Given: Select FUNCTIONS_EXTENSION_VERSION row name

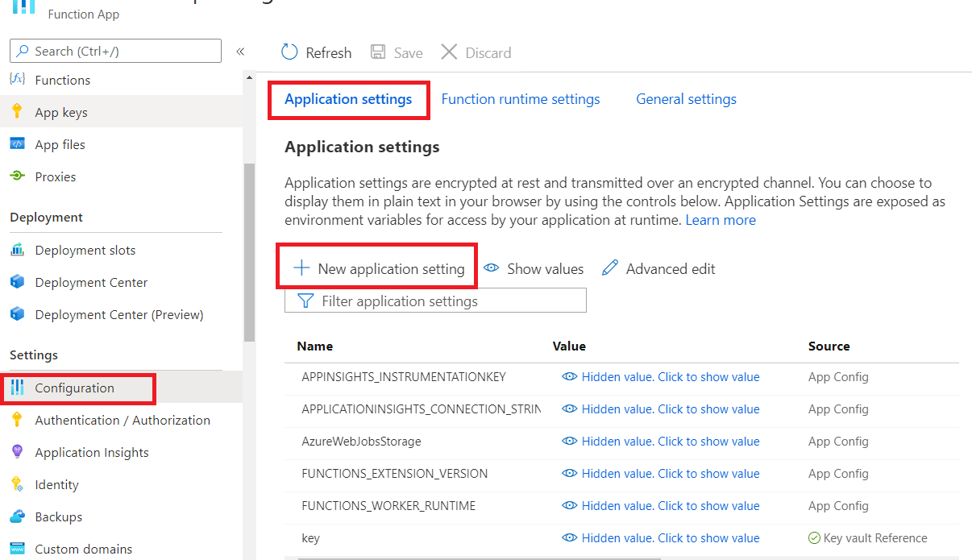Looking at the screenshot, I should [394, 474].
